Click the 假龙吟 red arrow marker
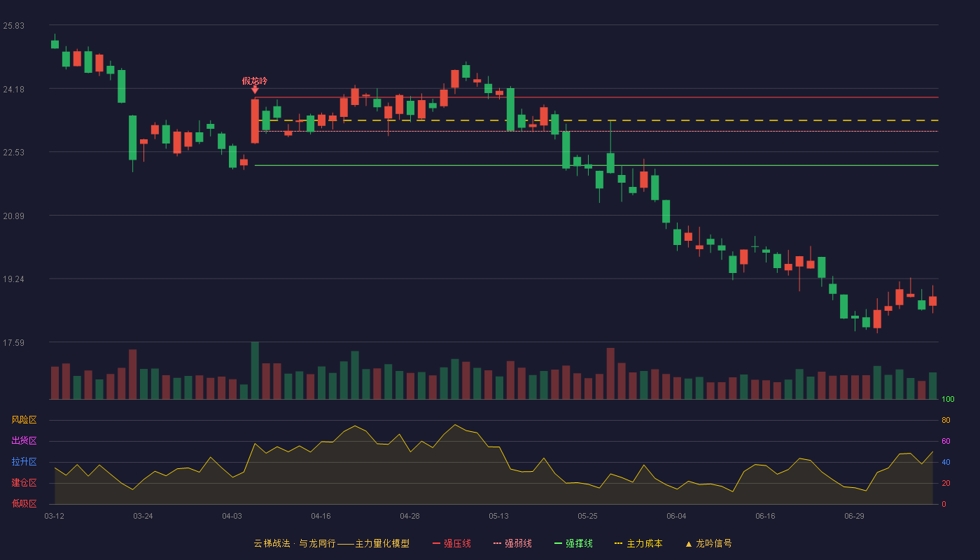Screen dimensions: 980x560 [x=255, y=90]
